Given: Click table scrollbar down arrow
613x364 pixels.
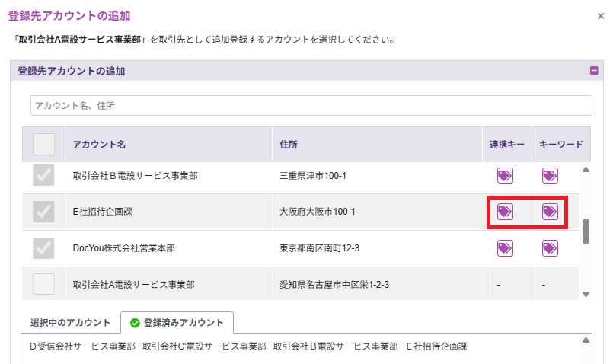Looking at the screenshot, I should pyautogui.click(x=586, y=294).
